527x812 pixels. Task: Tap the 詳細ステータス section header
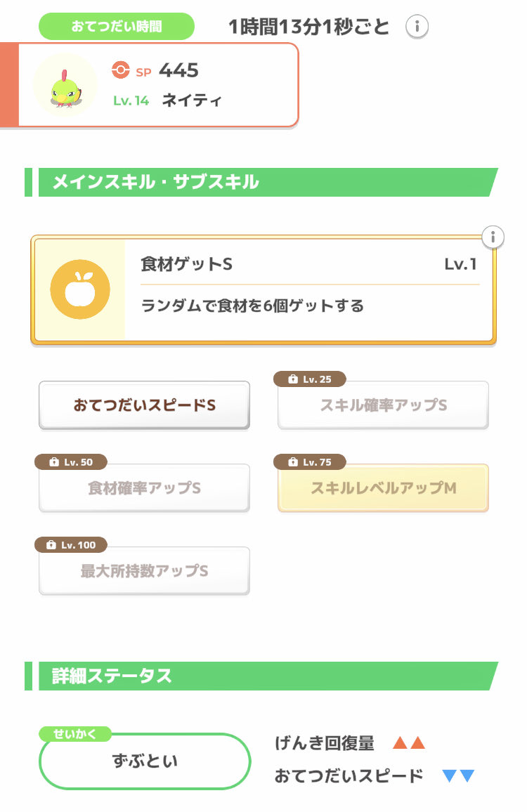[x=260, y=676]
